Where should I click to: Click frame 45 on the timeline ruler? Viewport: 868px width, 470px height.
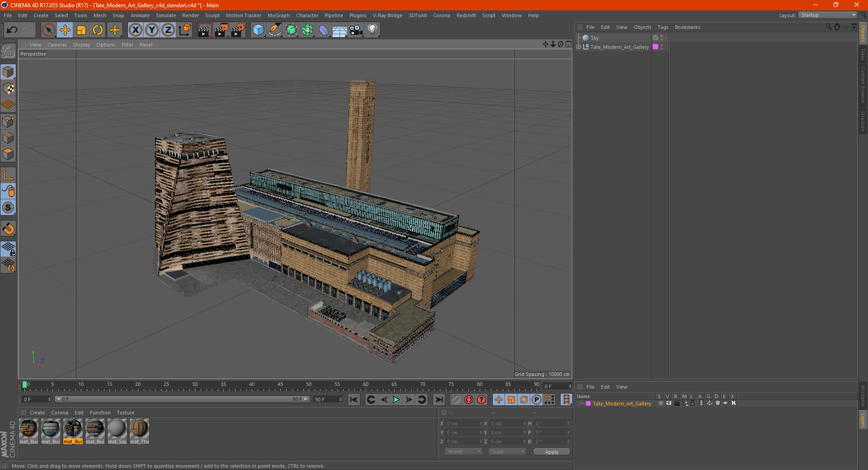click(280, 385)
